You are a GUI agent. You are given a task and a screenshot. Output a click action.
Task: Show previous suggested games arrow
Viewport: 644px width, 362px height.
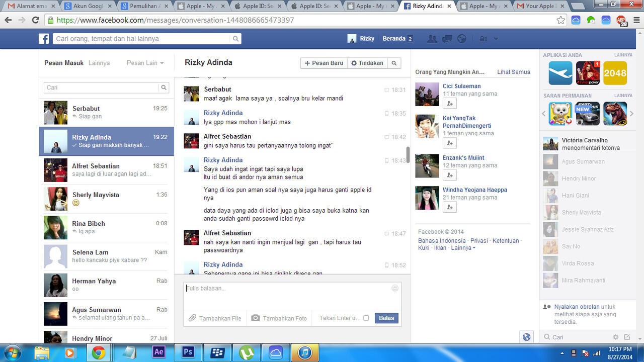click(x=544, y=114)
